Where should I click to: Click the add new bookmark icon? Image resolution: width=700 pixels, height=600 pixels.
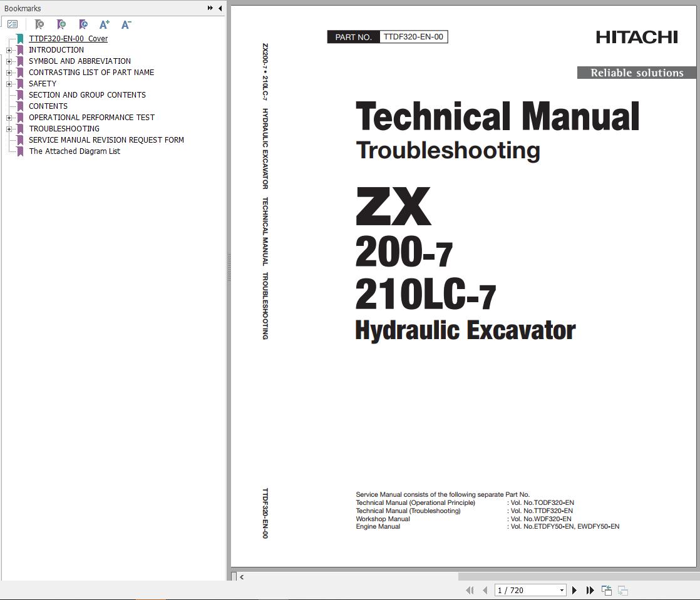click(x=61, y=25)
